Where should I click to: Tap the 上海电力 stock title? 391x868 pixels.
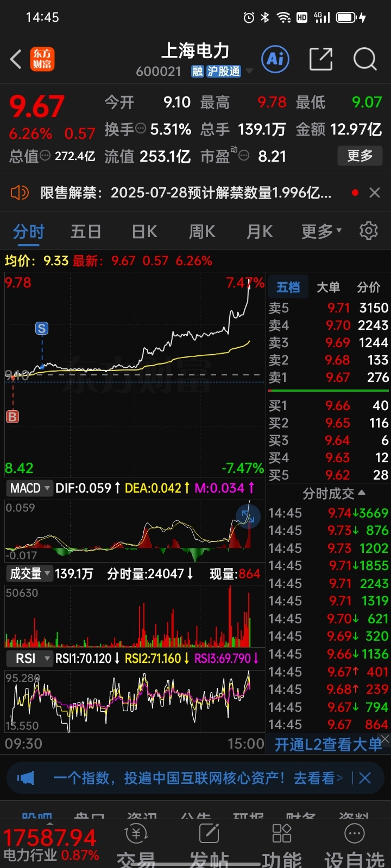pyautogui.click(x=195, y=51)
